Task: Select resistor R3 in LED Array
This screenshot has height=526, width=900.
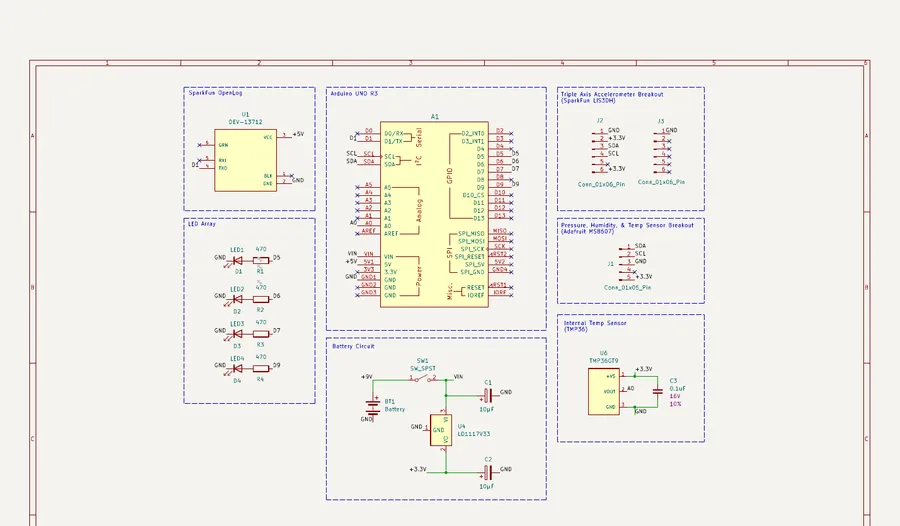Action: point(261,334)
